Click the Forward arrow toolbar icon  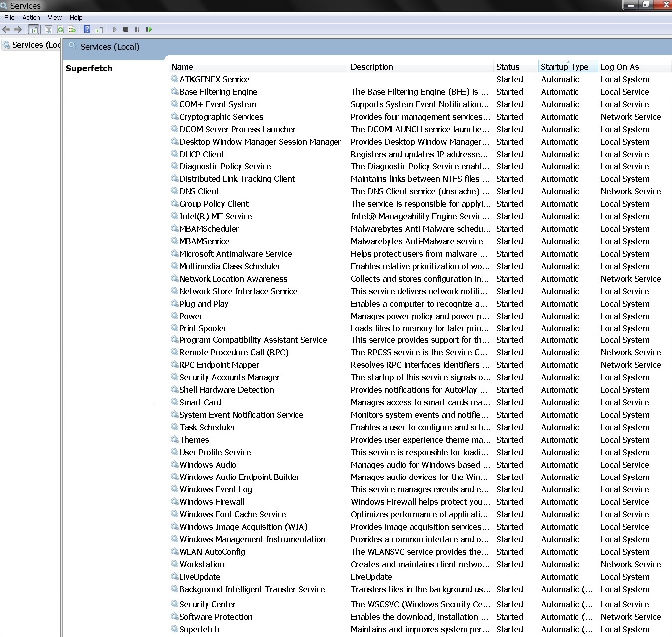18,29
